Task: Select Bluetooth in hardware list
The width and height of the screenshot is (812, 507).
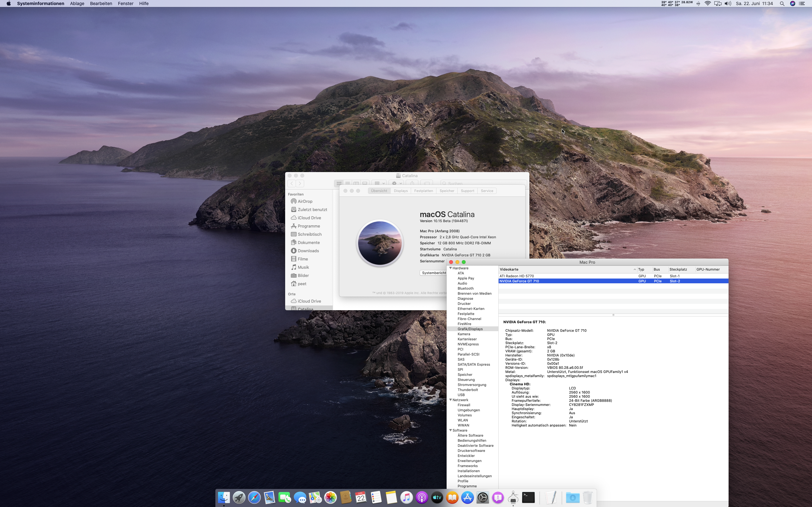Action: [465, 288]
